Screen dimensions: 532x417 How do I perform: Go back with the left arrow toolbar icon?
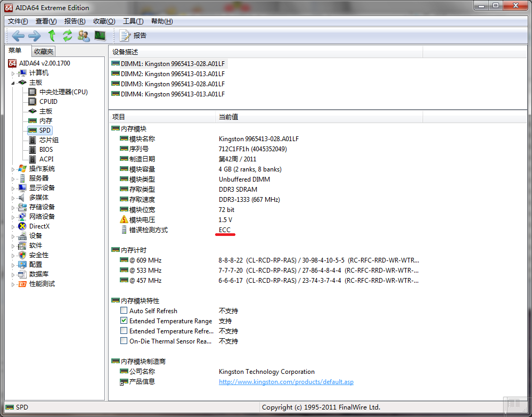18,36
